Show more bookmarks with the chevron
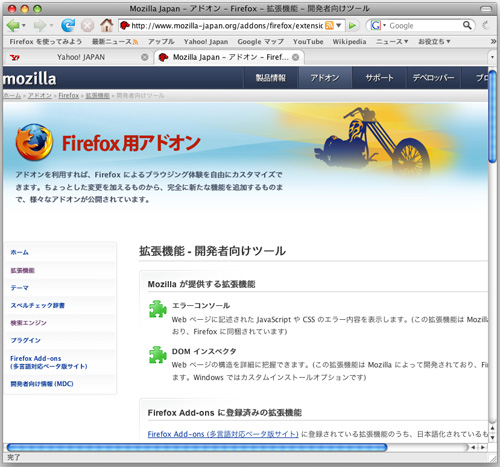This screenshot has height=467, width=500. pos(493,42)
